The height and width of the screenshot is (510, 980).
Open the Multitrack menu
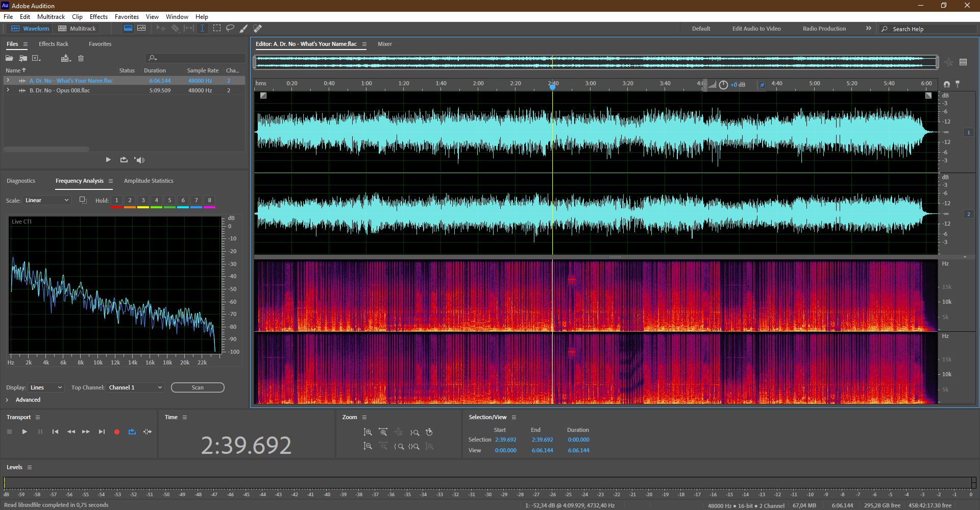pyautogui.click(x=51, y=17)
